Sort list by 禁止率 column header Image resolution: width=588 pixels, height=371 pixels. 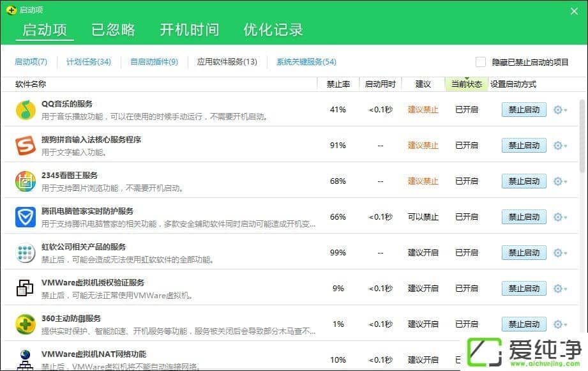click(338, 84)
